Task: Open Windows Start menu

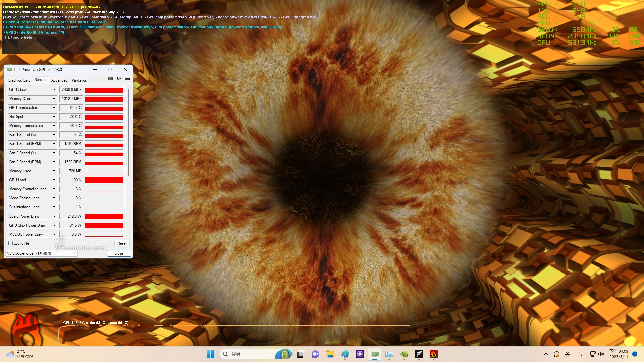Action: coord(210,354)
